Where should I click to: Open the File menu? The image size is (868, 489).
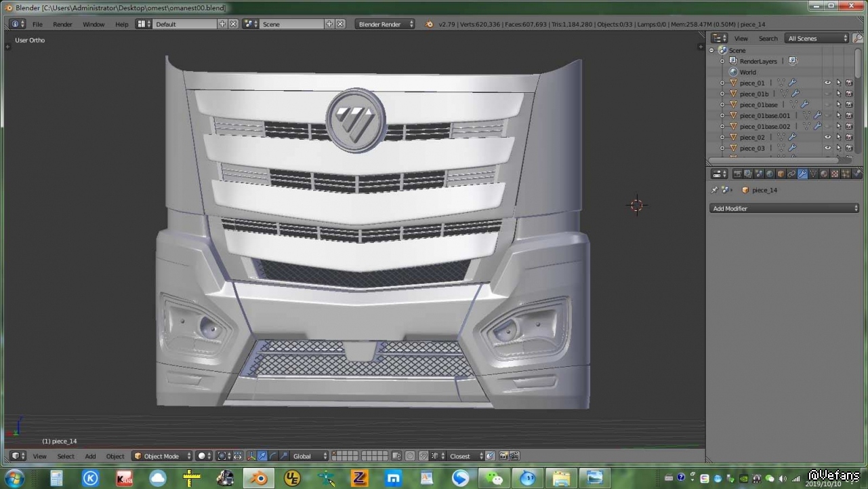[37, 24]
